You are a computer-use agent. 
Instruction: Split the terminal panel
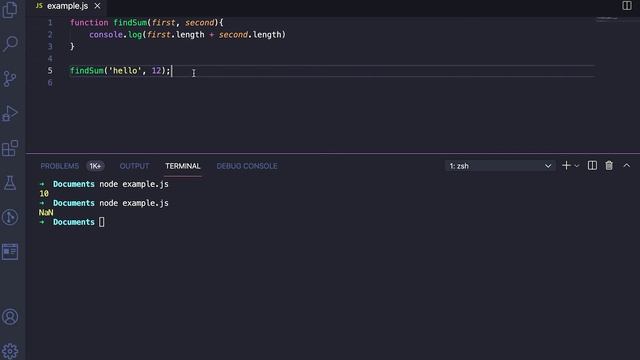[592, 166]
